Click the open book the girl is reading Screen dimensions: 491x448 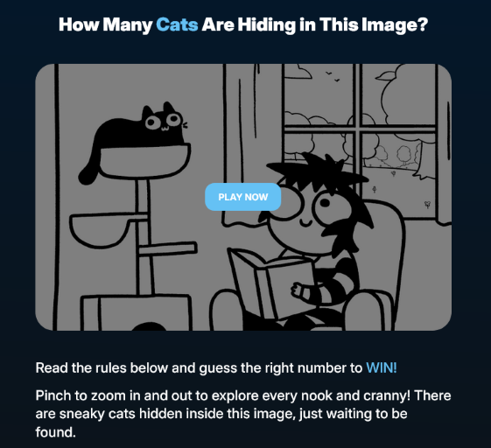point(272,283)
